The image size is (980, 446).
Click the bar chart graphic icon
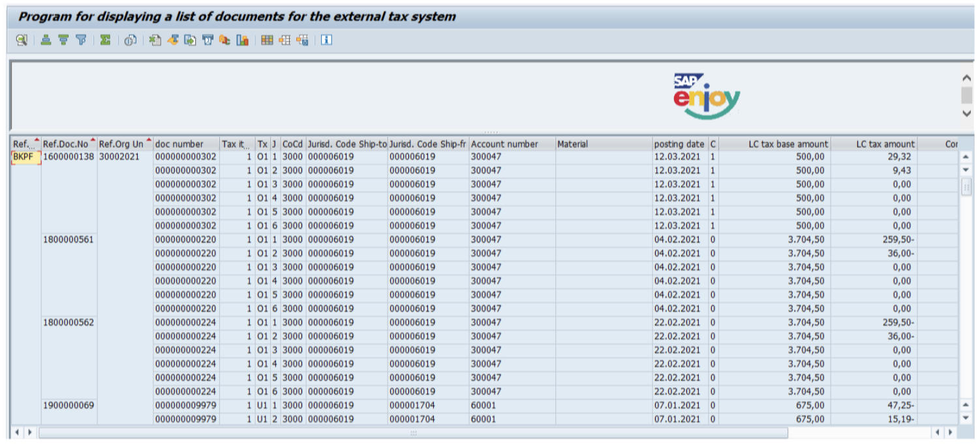tap(243, 40)
